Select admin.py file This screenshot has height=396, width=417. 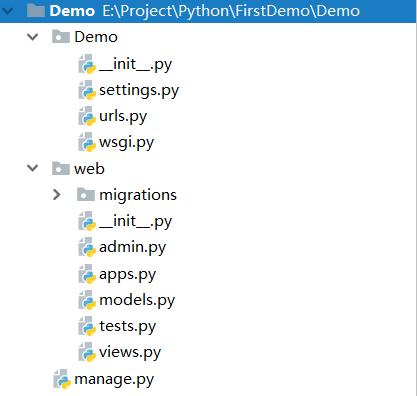tap(132, 247)
